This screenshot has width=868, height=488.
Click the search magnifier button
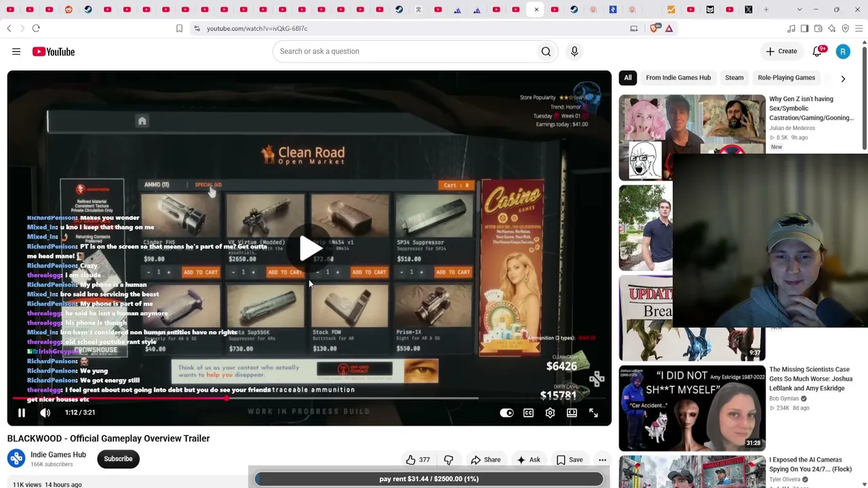(546, 52)
